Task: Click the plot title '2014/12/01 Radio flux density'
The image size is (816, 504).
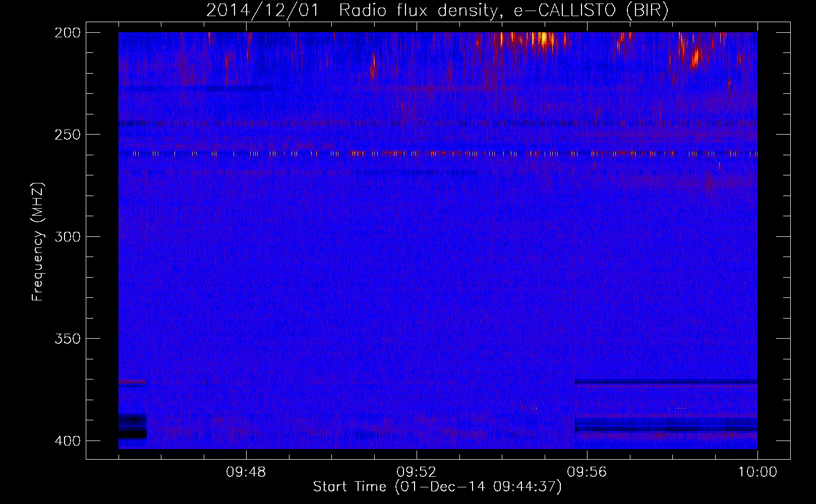Action: click(437, 10)
